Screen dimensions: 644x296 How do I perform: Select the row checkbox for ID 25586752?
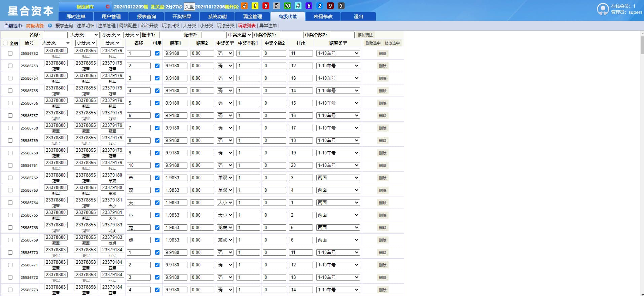tap(10, 53)
